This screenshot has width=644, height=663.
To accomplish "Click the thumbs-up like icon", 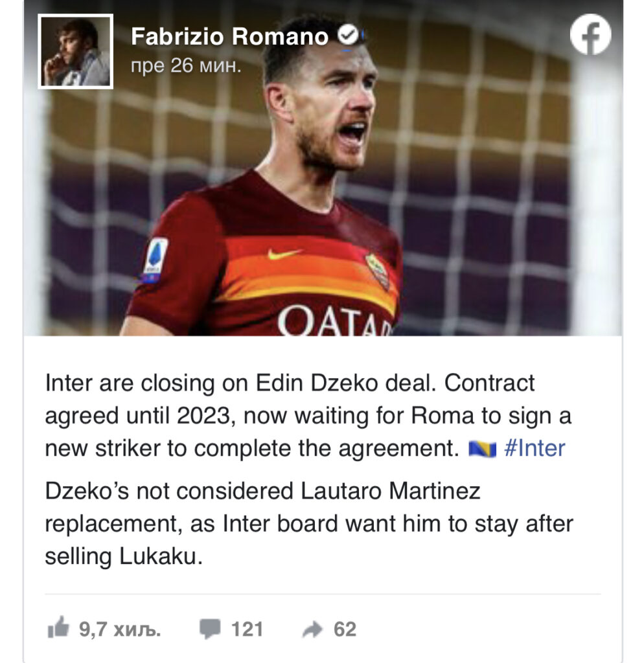I will coord(58,627).
